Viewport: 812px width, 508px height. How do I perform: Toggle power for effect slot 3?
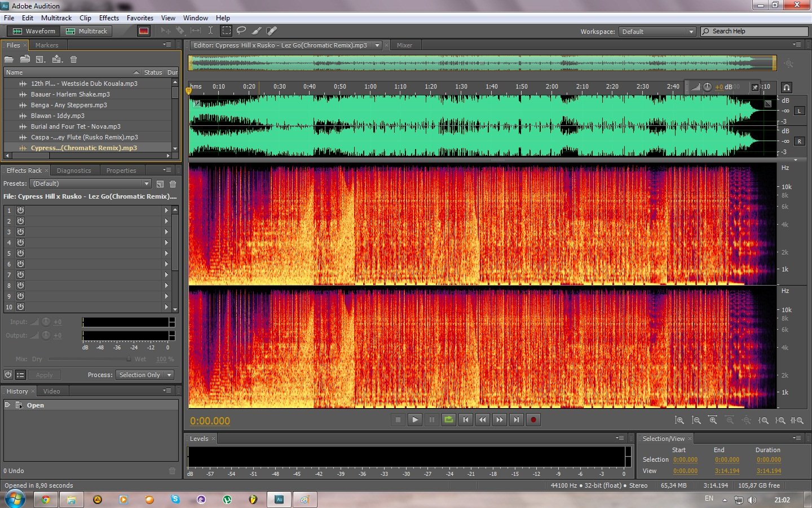coord(20,231)
